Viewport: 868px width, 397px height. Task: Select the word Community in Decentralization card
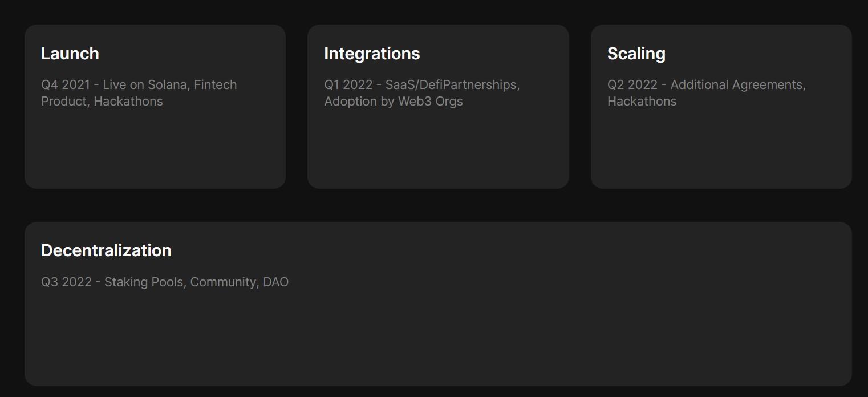point(223,282)
